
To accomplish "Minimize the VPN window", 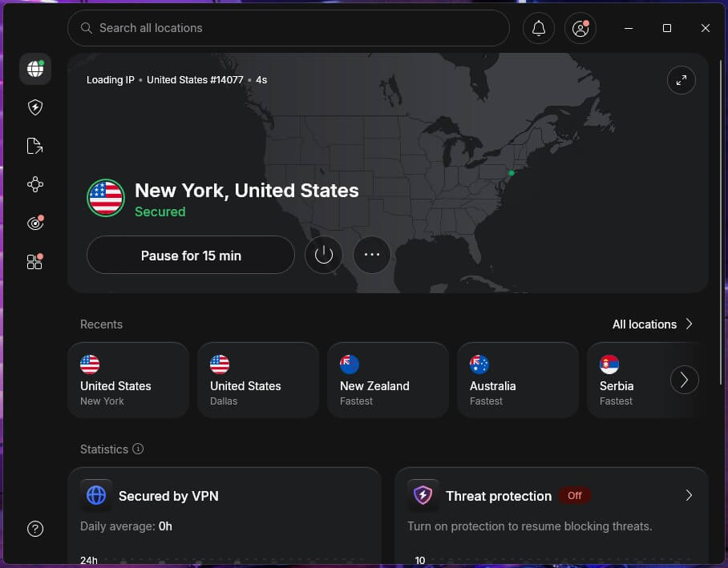I will [x=629, y=28].
